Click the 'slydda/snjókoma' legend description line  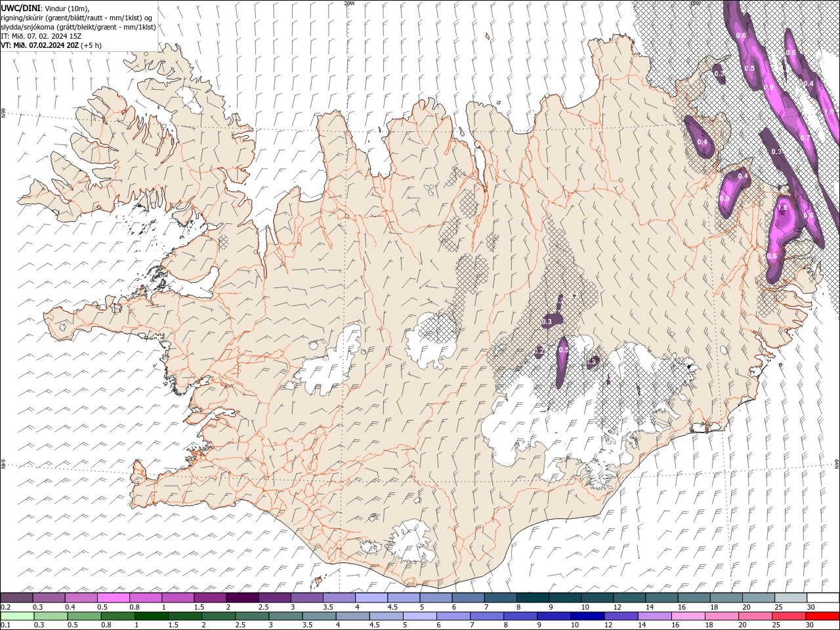78,27
